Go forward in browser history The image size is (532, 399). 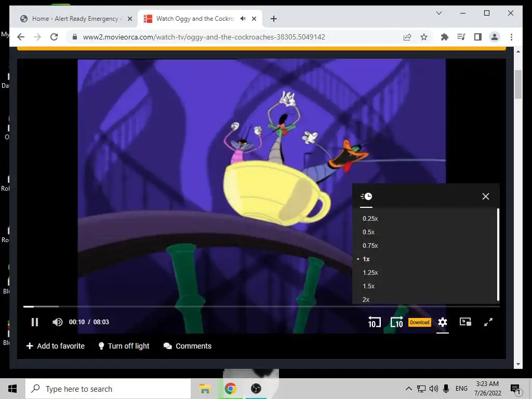pyautogui.click(x=37, y=37)
